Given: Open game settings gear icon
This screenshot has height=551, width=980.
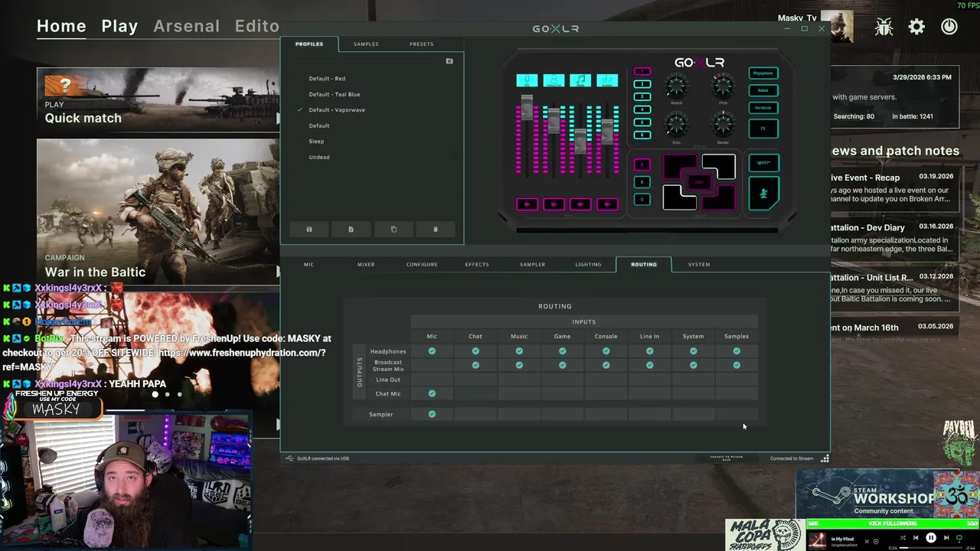Looking at the screenshot, I should 916,27.
